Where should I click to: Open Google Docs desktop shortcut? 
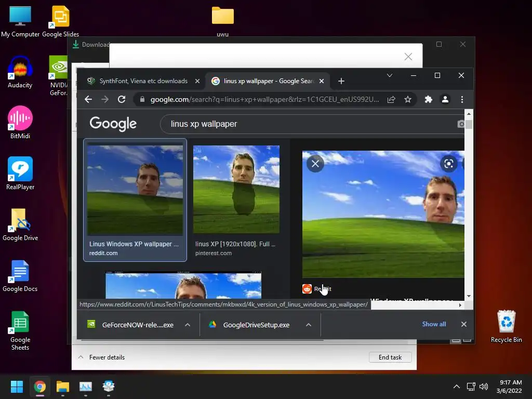20,275
